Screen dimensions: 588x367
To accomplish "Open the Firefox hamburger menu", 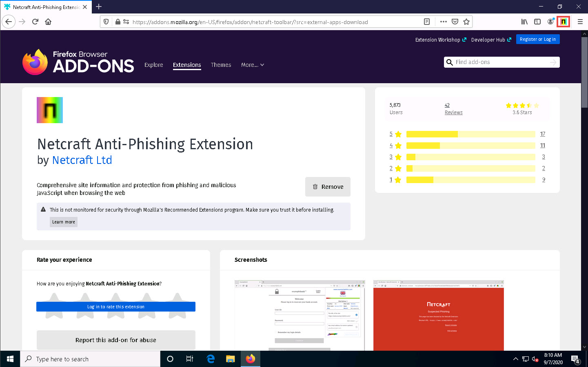I will click(580, 22).
